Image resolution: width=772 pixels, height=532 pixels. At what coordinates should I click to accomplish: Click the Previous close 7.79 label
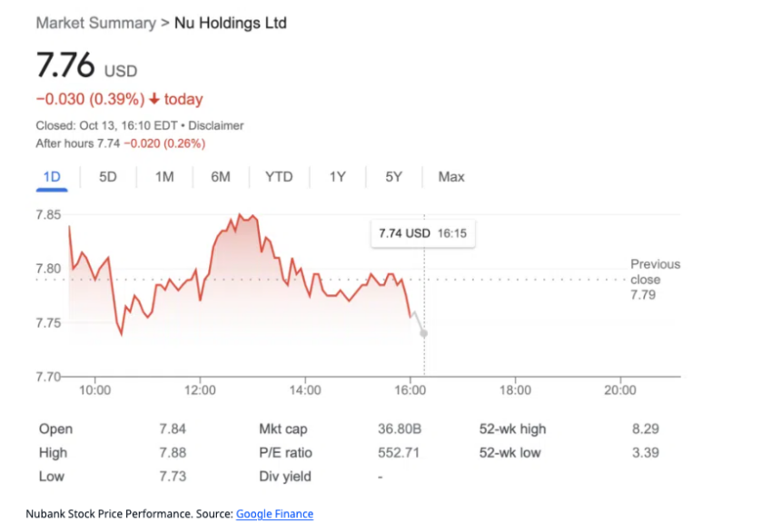click(655, 279)
